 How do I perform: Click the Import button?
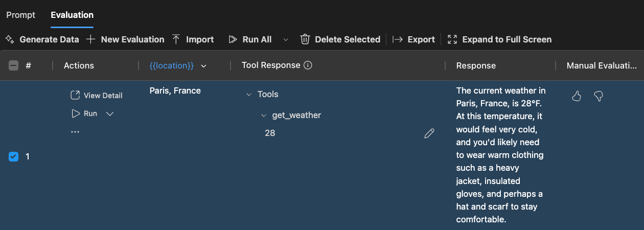click(193, 39)
